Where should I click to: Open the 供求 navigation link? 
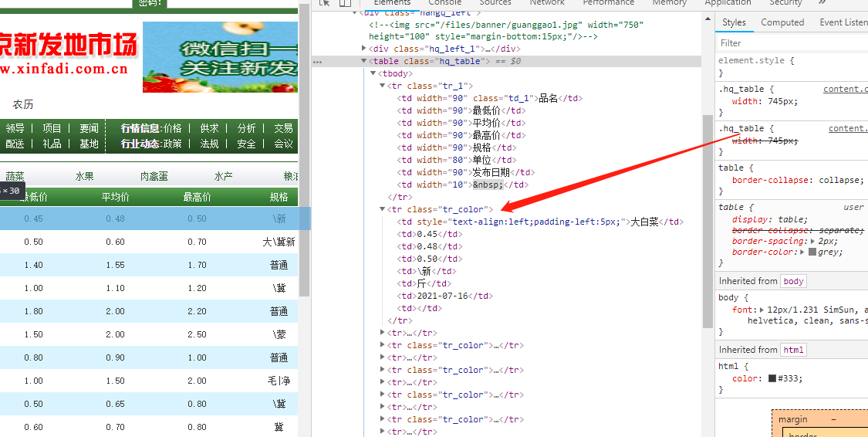210,128
